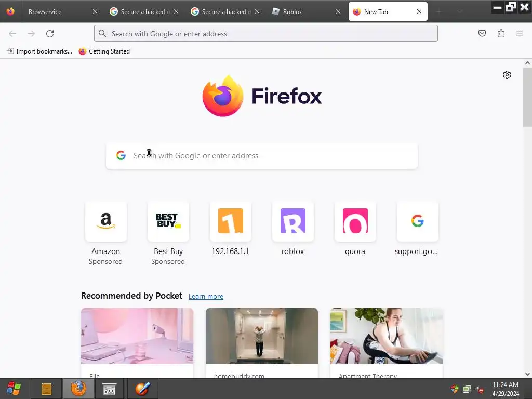Open the 192.168.1.1 shortcut tile
Viewport: 532px width, 399px height.
coord(230,221)
